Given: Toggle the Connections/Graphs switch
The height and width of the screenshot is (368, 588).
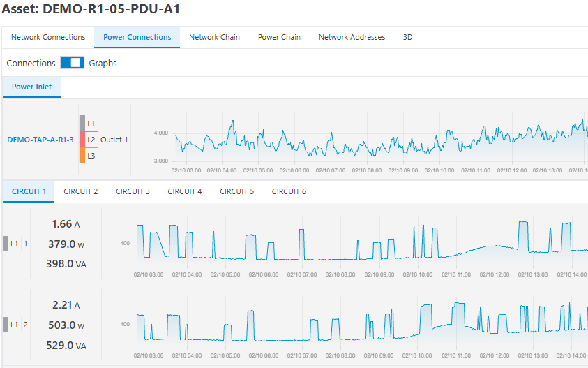Looking at the screenshot, I should pyautogui.click(x=72, y=63).
